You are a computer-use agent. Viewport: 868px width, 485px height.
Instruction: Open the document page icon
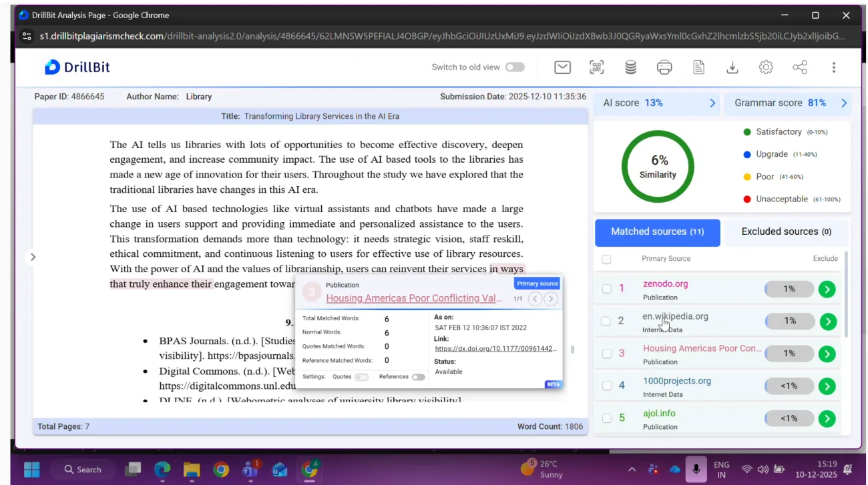pos(698,67)
